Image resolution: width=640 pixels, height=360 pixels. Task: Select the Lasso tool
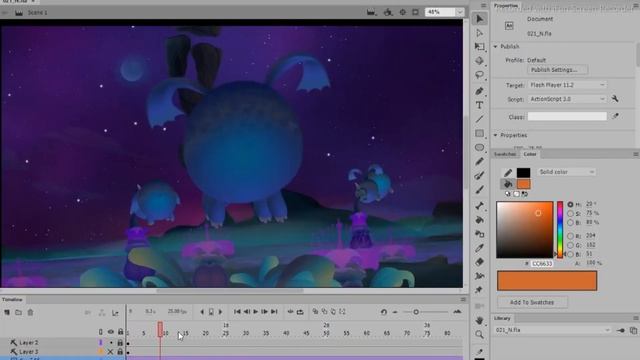click(x=480, y=75)
